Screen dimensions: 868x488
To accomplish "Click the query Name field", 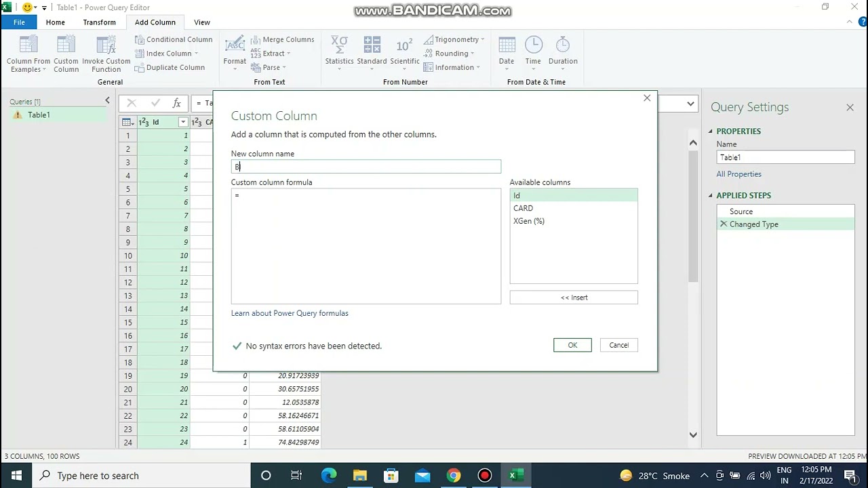I will coord(785,157).
